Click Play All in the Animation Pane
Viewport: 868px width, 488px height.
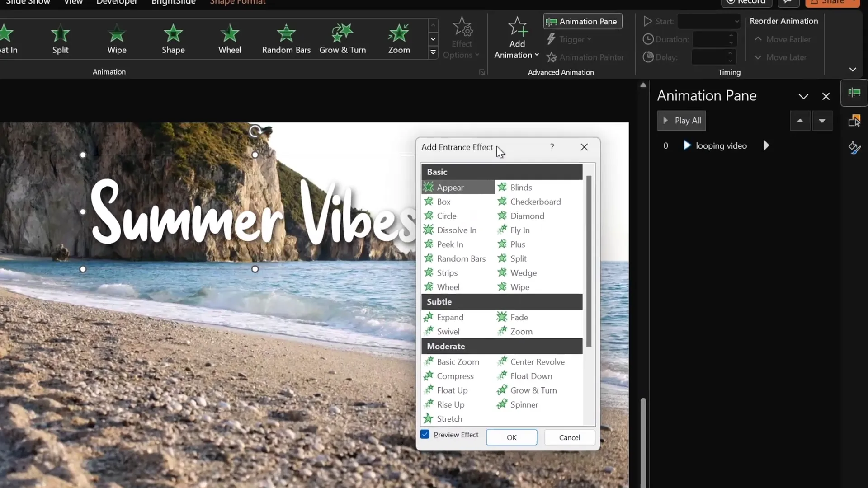click(x=681, y=121)
